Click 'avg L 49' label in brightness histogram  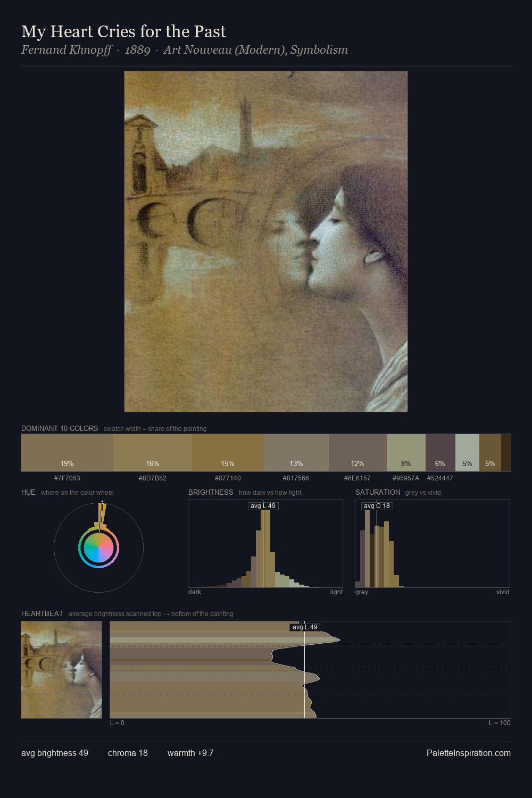coord(263,506)
